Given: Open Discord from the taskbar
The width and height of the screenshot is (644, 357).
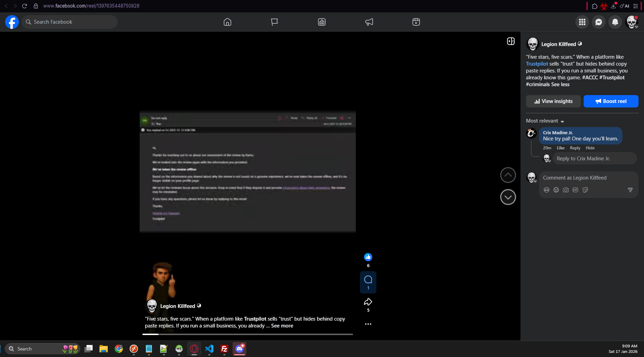Looking at the screenshot, I should tap(239, 349).
